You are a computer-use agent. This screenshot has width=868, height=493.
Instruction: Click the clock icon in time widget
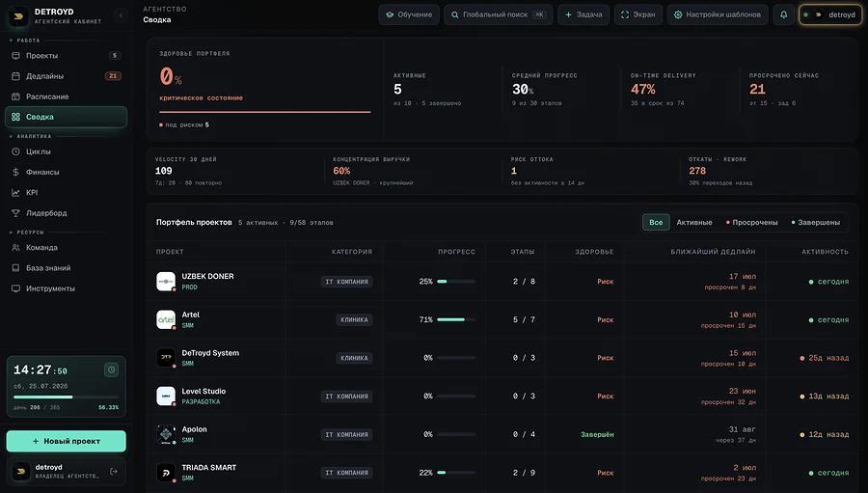(x=111, y=370)
